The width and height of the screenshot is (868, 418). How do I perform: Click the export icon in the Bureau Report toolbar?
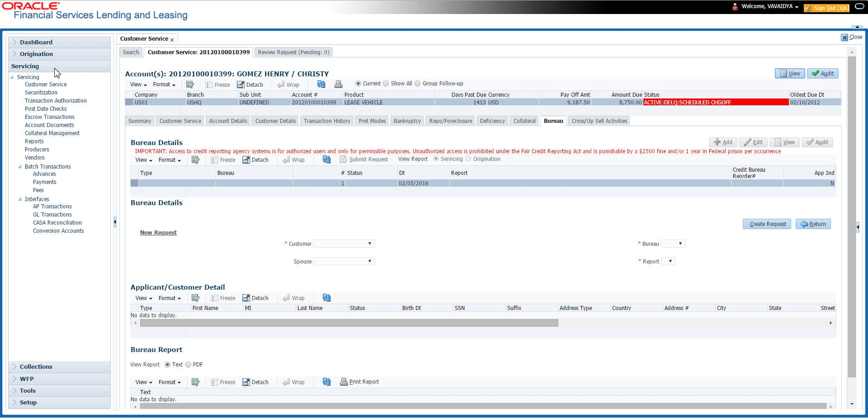tap(195, 382)
